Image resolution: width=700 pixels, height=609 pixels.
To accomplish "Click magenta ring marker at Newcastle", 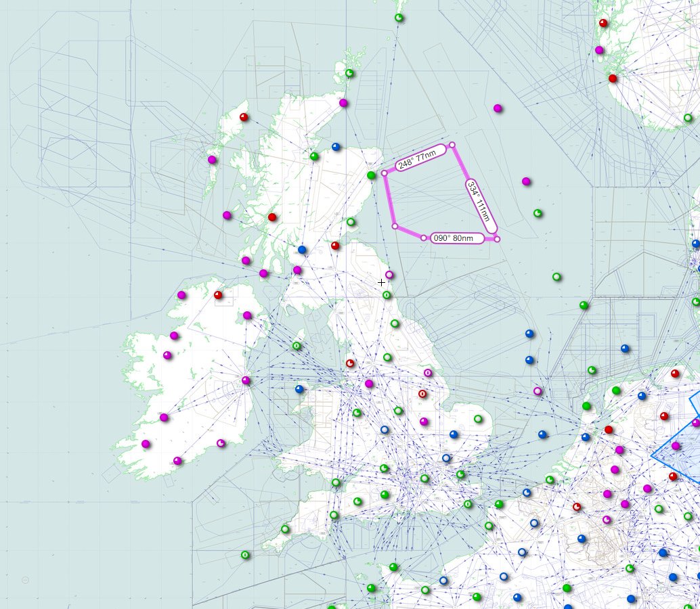I will point(389,275).
